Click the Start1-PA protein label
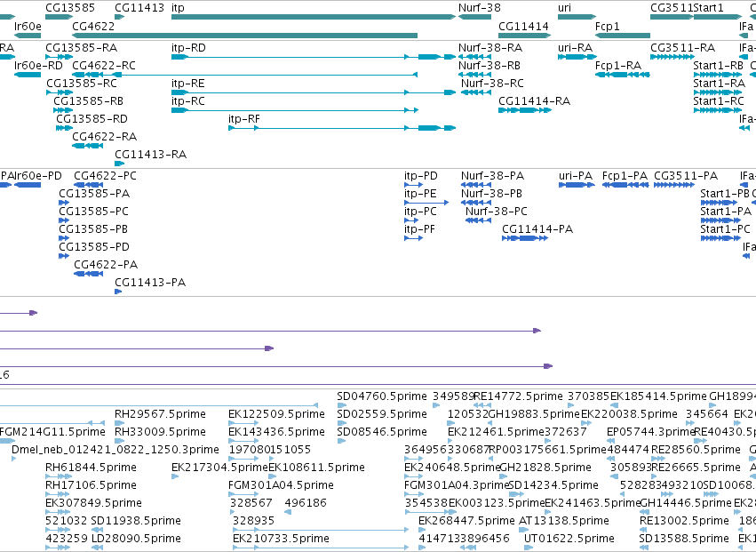The width and height of the screenshot is (756, 552). (726, 212)
